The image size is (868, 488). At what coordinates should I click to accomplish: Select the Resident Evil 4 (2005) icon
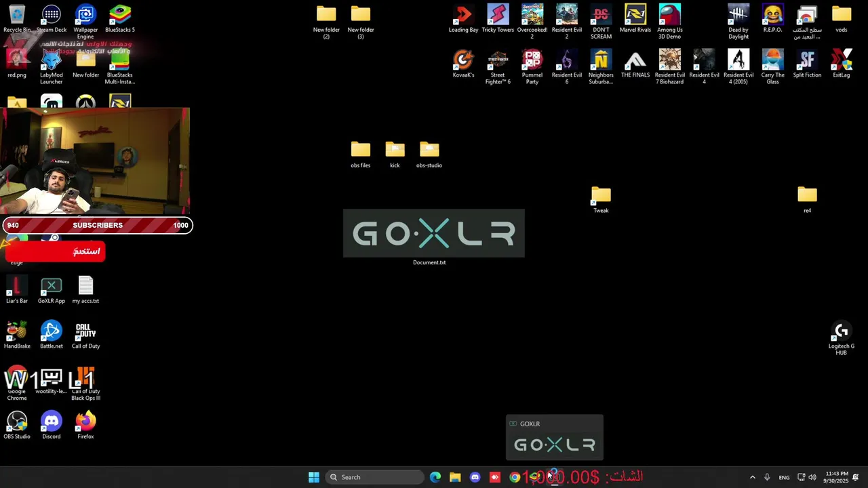[738, 68]
